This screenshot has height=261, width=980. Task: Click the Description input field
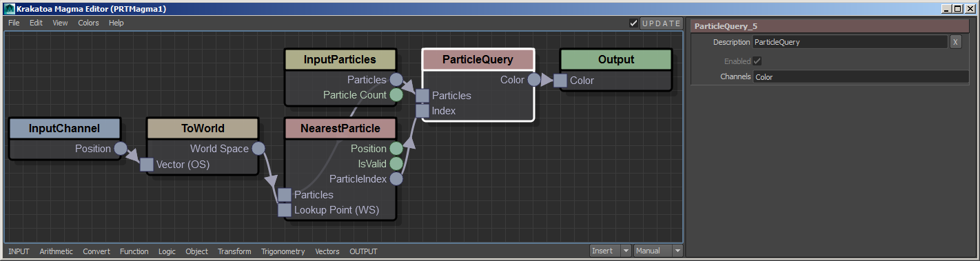(850, 42)
